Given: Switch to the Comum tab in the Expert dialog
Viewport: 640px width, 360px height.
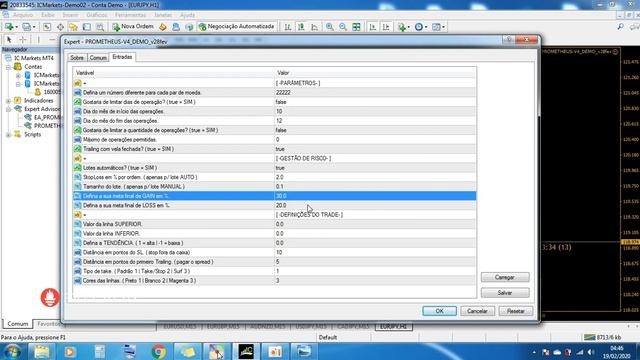Looking at the screenshot, I should (98, 58).
